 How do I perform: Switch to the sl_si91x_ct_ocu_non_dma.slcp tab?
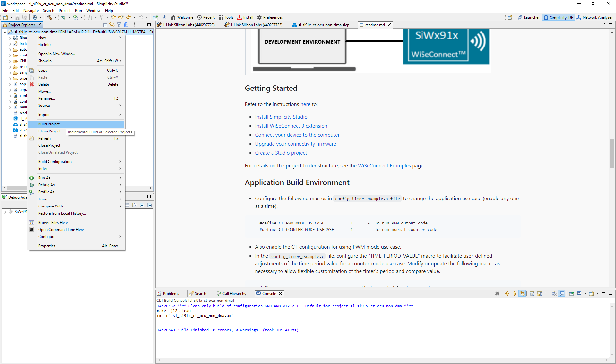(x=323, y=25)
